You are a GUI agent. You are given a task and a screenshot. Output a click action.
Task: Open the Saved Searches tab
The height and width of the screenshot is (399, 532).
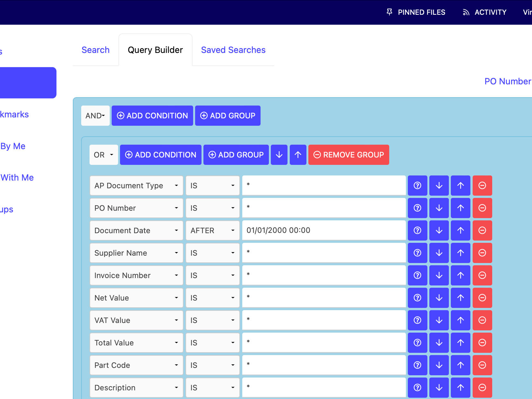[233, 50]
